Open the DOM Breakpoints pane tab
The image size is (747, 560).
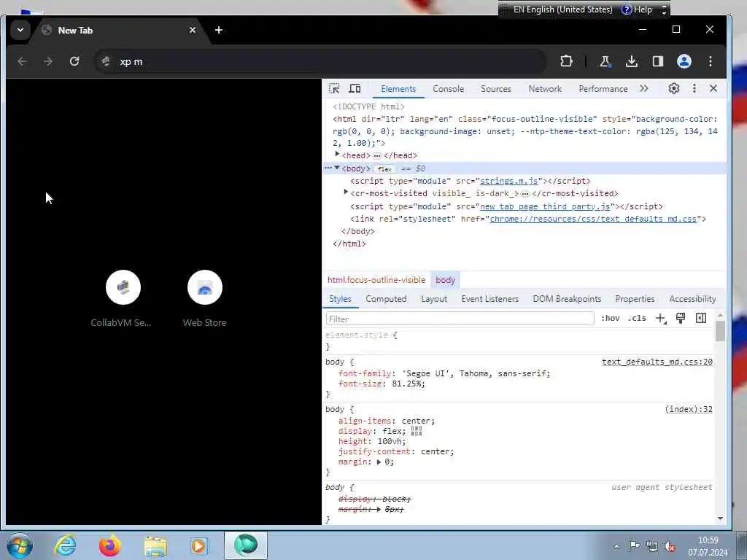coord(567,298)
